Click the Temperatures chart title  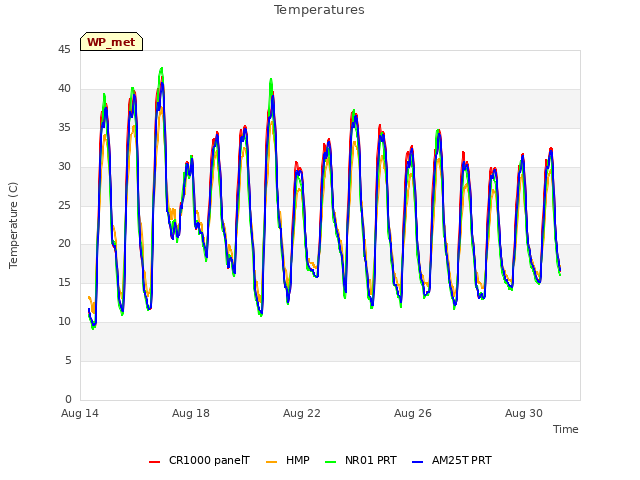pos(319,10)
